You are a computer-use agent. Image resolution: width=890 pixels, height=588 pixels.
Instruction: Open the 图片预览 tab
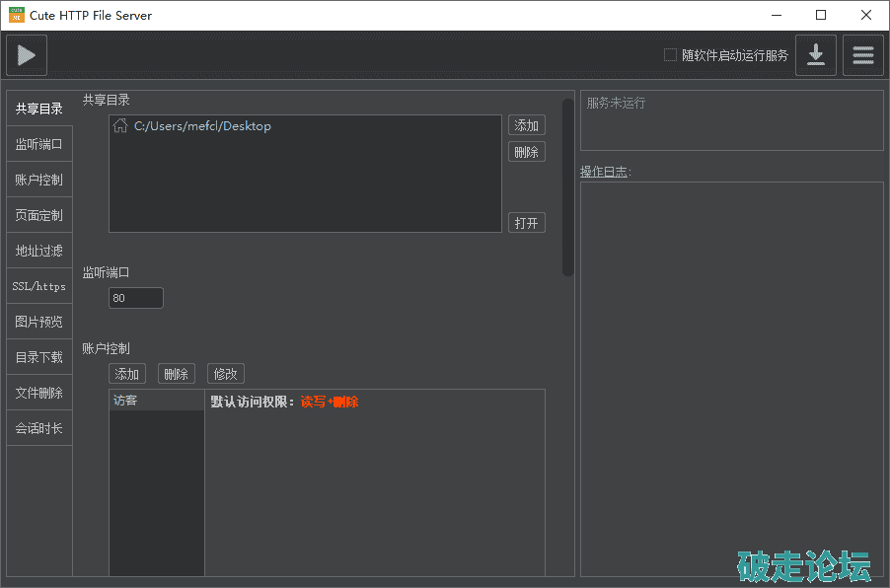pyautogui.click(x=39, y=322)
